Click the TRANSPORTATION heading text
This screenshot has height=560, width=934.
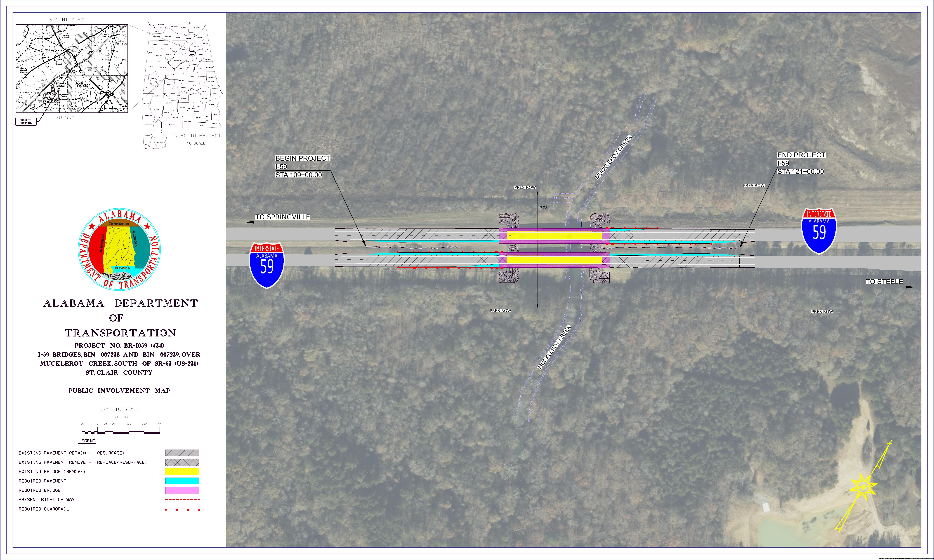click(x=120, y=333)
